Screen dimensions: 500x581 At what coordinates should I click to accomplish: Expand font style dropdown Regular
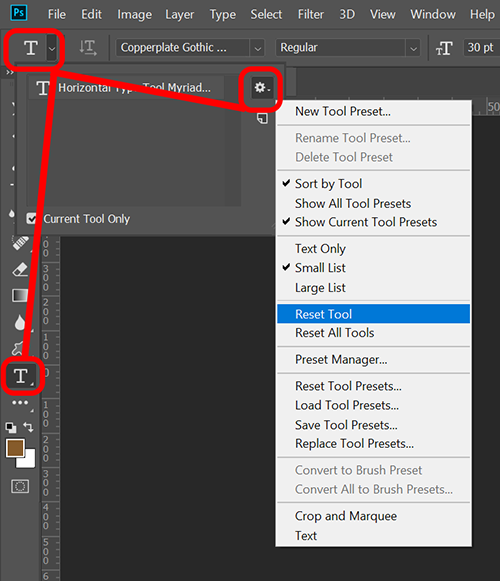[413, 48]
